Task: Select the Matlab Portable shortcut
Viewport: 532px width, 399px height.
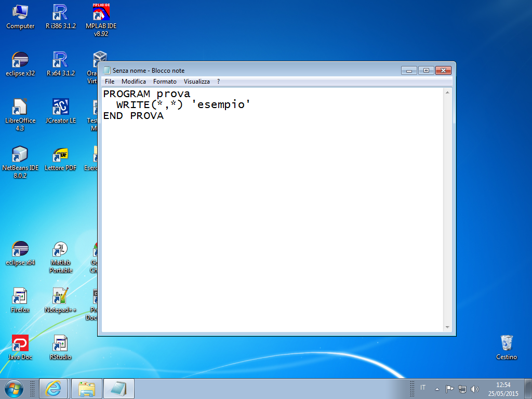Action: coord(61,249)
